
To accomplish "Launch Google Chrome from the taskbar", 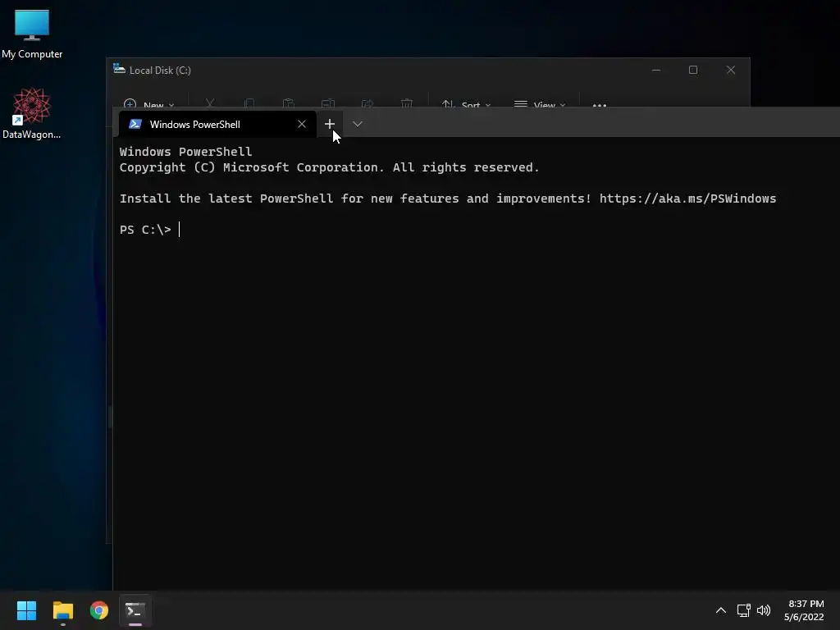I will [99, 610].
